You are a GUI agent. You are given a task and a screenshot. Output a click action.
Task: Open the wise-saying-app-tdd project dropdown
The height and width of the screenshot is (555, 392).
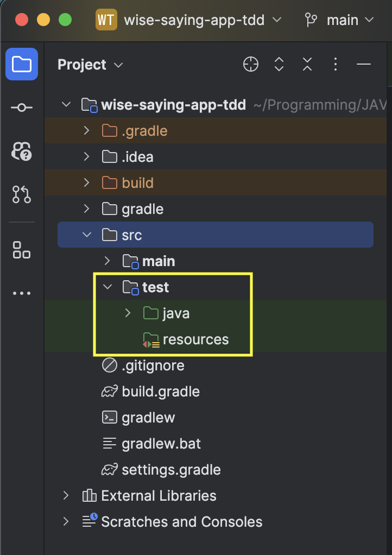coord(203,20)
